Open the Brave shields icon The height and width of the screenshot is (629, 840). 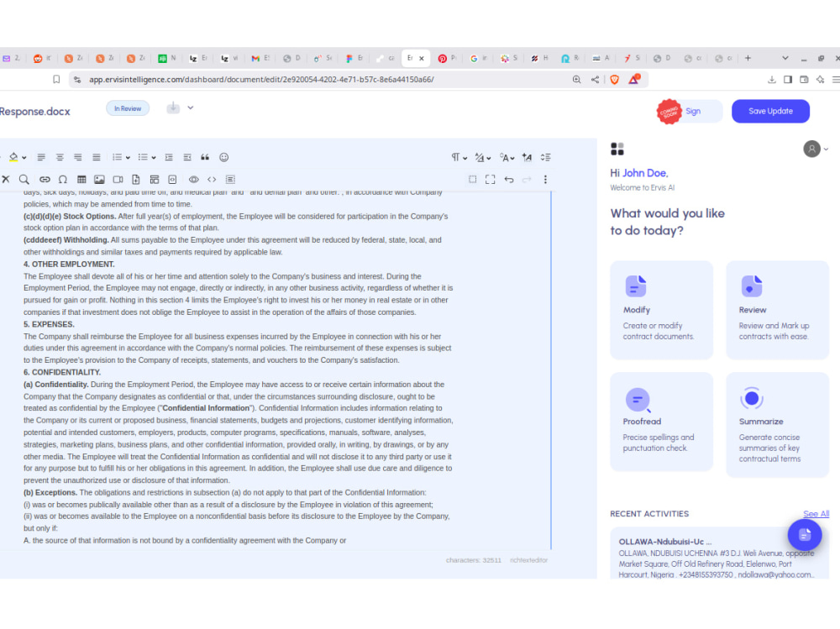pyautogui.click(x=615, y=79)
